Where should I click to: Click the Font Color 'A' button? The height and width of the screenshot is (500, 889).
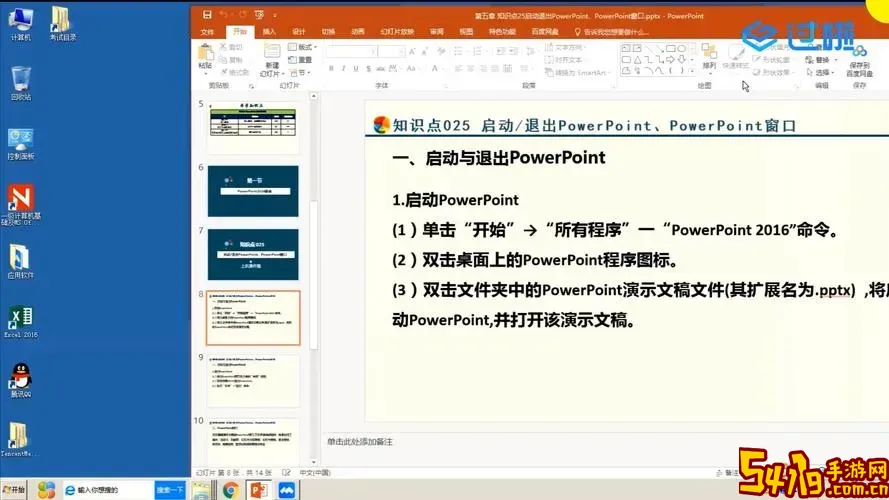pyautogui.click(x=435, y=69)
